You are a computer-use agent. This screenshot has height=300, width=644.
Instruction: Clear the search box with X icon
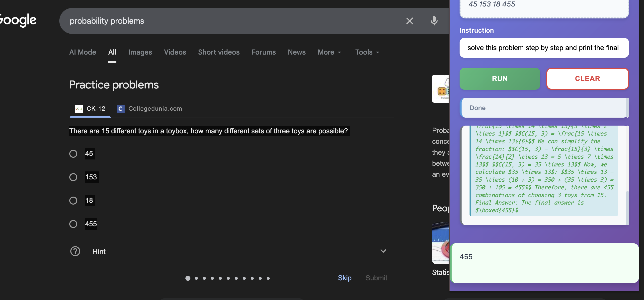tap(409, 21)
